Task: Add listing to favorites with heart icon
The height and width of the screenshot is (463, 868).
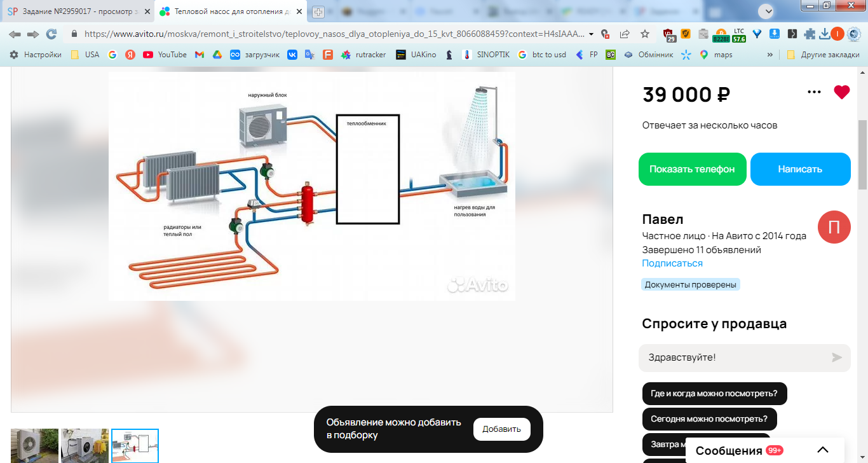Action: (841, 92)
